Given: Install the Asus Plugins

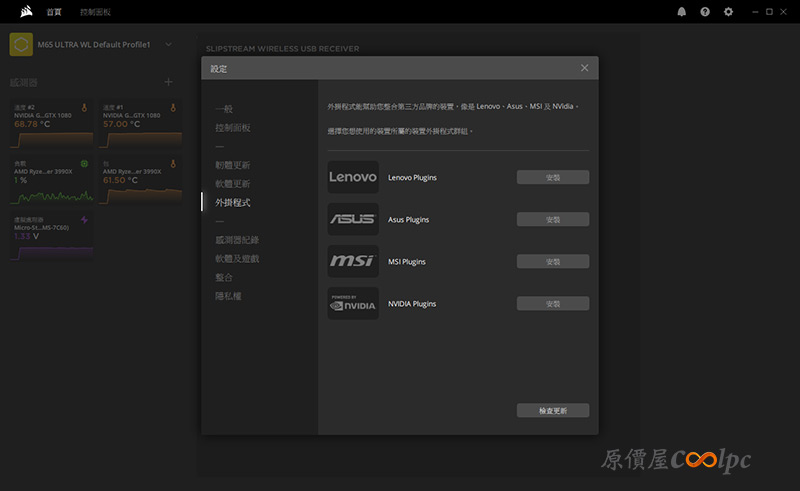Looking at the screenshot, I should (x=553, y=219).
